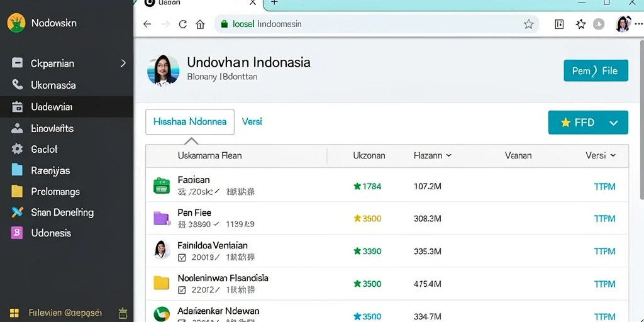Click the gray media play icon
644x322 pixels.
[599, 25]
